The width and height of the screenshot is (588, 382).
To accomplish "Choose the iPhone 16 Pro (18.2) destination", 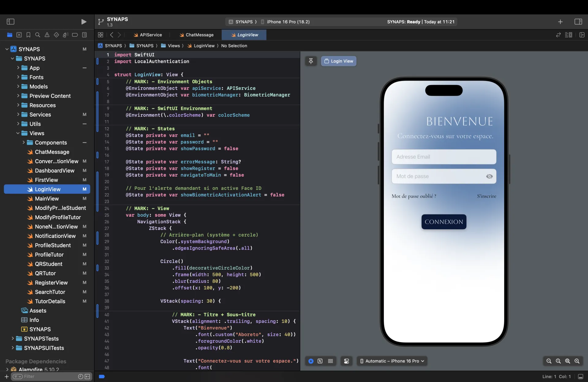I will click(x=285, y=22).
